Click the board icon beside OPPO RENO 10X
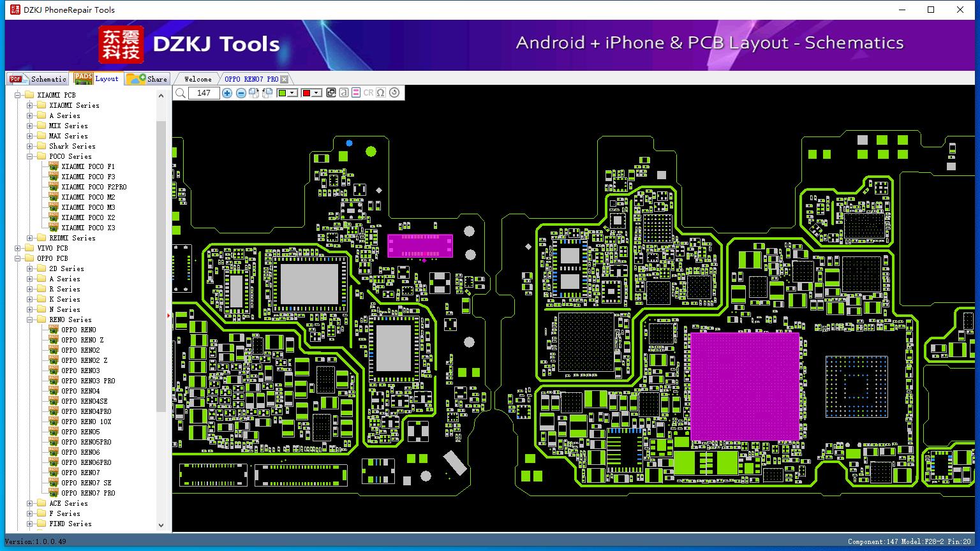The image size is (980, 551). pos(54,422)
